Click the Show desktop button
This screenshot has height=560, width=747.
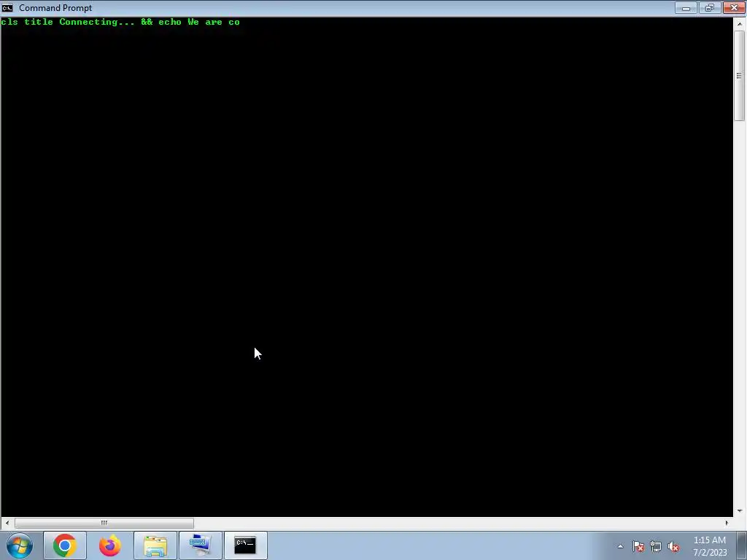[x=742, y=545]
